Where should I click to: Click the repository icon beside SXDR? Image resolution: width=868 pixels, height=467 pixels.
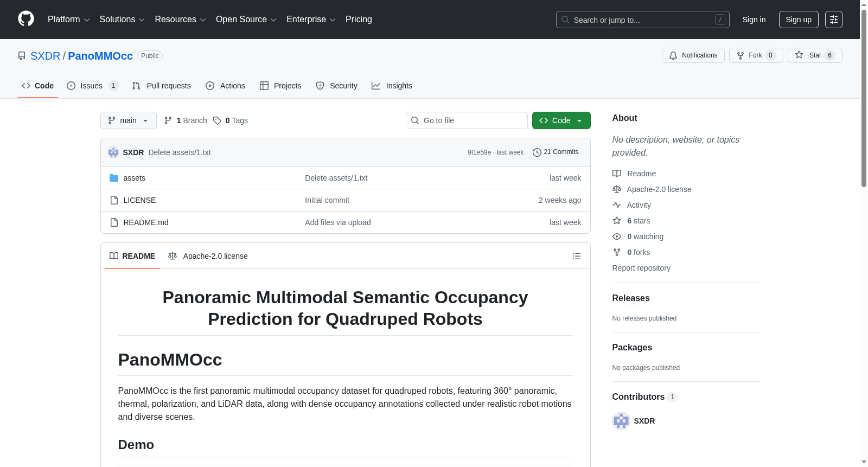point(22,56)
